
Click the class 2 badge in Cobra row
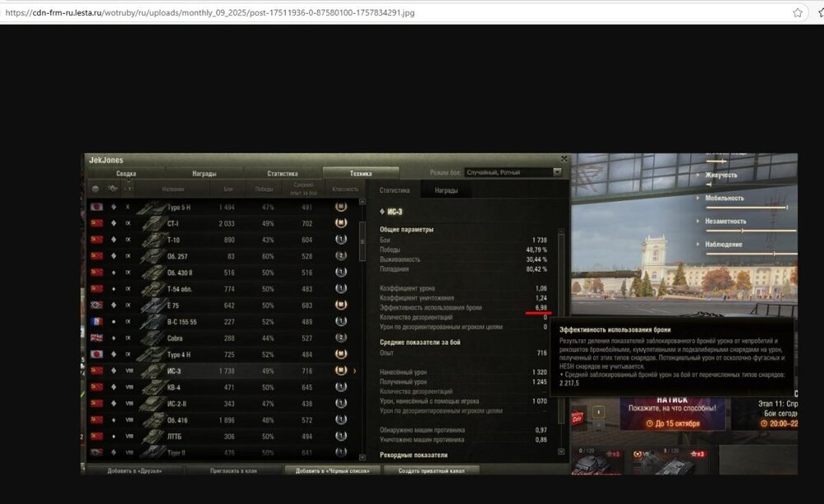pyautogui.click(x=341, y=338)
